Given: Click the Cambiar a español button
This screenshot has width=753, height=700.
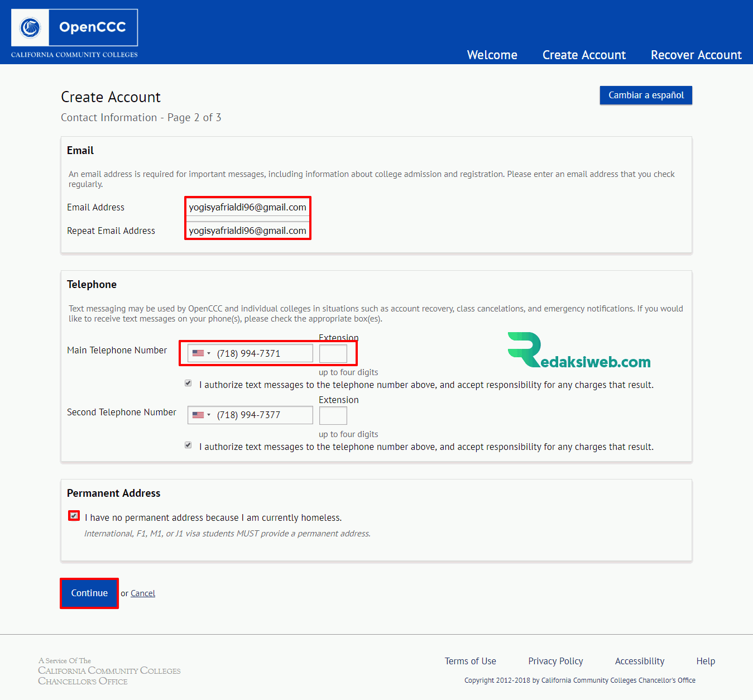Looking at the screenshot, I should pyautogui.click(x=645, y=95).
